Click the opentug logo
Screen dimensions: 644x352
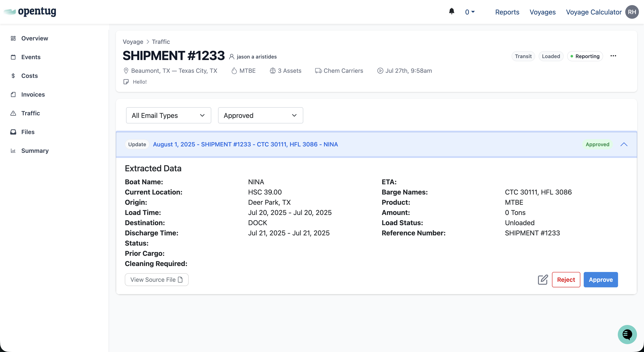click(30, 11)
